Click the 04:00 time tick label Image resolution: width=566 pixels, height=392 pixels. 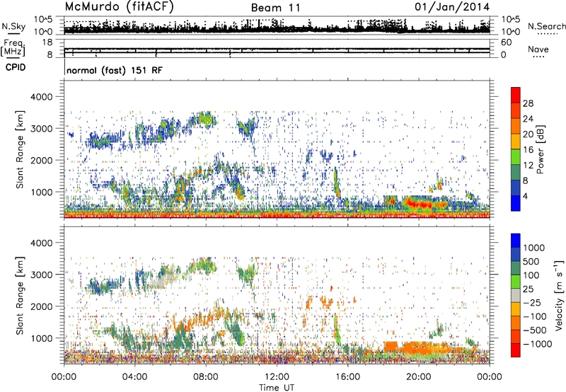point(134,377)
